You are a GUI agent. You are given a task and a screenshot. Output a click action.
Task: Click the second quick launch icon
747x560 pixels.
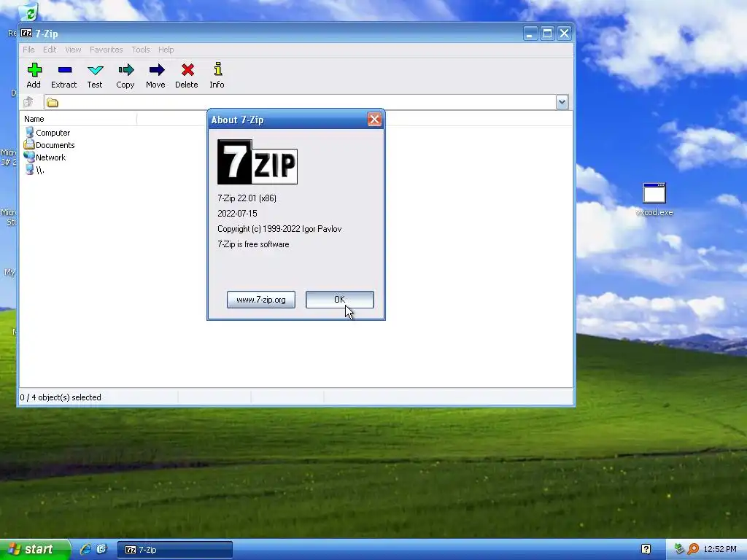[x=101, y=549]
